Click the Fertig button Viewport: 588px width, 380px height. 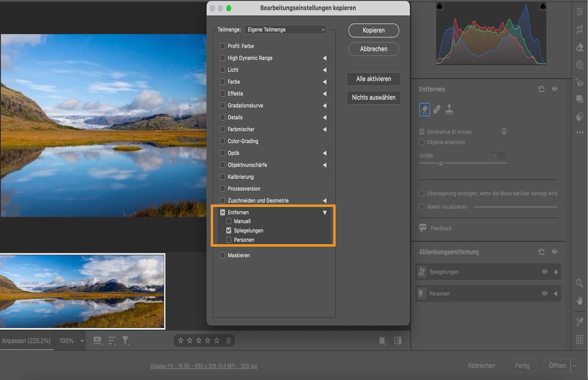522,366
